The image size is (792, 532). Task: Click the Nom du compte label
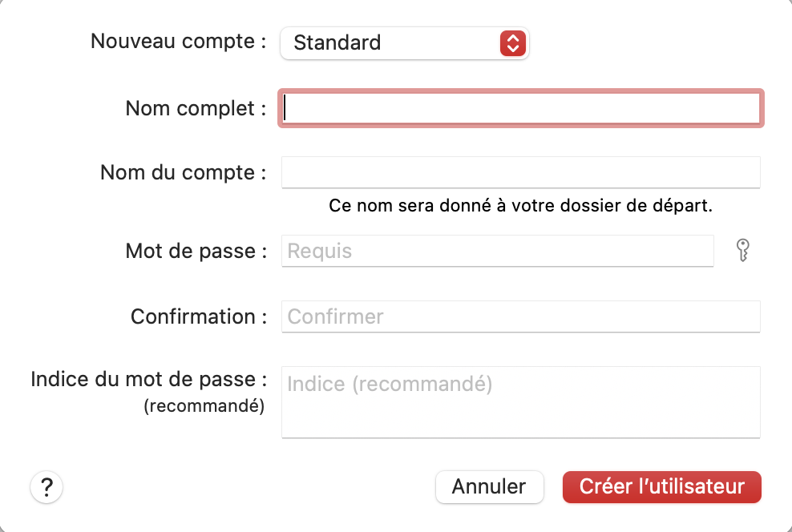(x=183, y=172)
